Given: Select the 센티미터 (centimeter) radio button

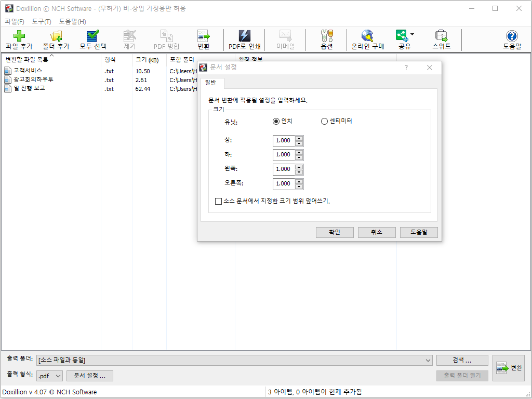Looking at the screenshot, I should click(324, 121).
